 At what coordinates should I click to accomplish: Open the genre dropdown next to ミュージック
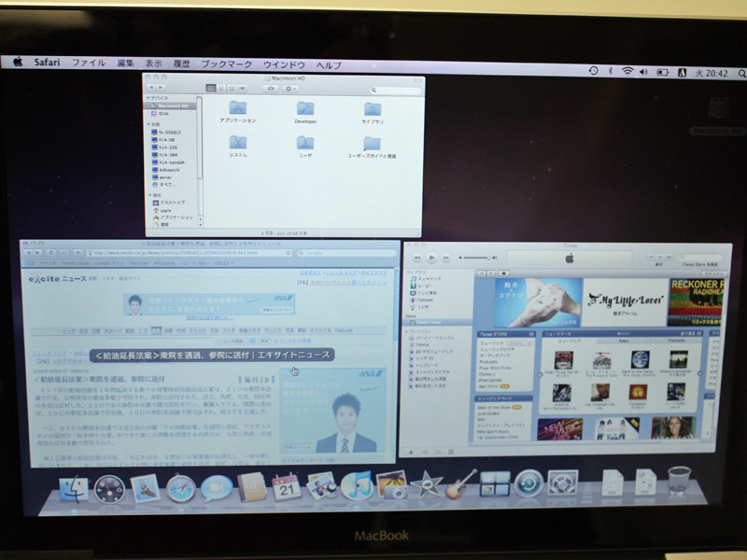click(520, 343)
